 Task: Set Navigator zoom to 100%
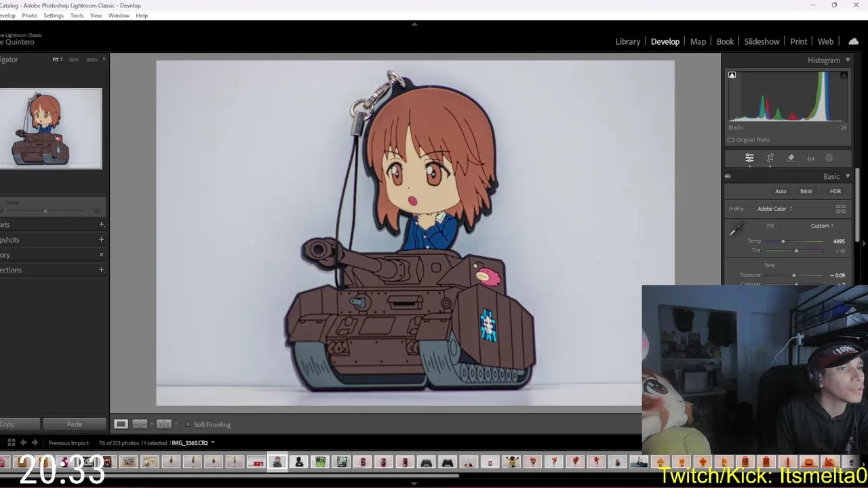[x=74, y=60]
